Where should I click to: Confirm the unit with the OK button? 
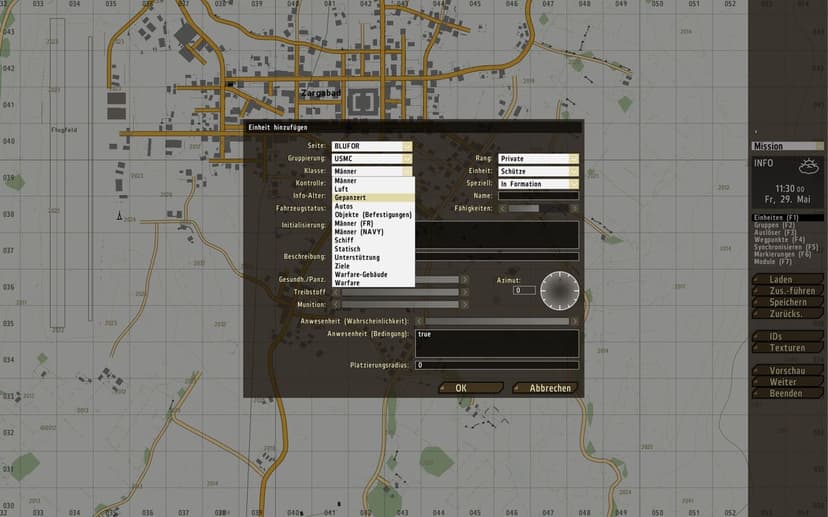point(471,388)
